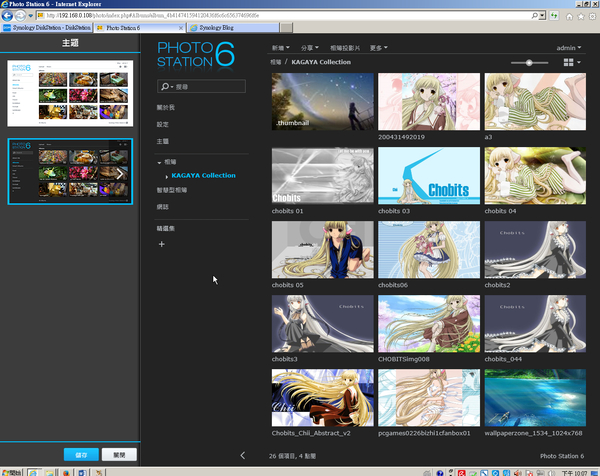Click the search magnifier icon
Viewport: 600px width, 476px height.
click(x=164, y=87)
